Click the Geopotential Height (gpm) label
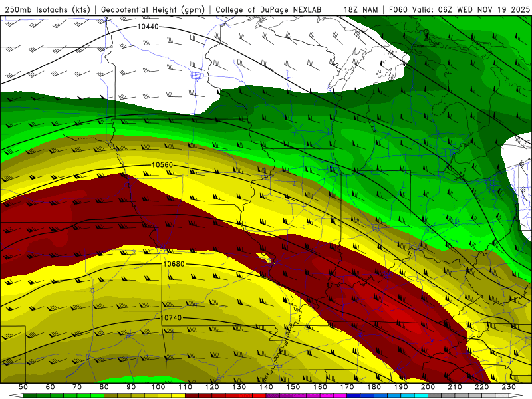 (153, 9)
